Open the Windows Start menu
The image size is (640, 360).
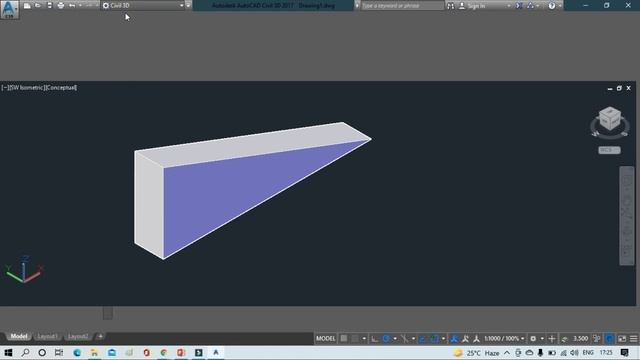point(8,353)
